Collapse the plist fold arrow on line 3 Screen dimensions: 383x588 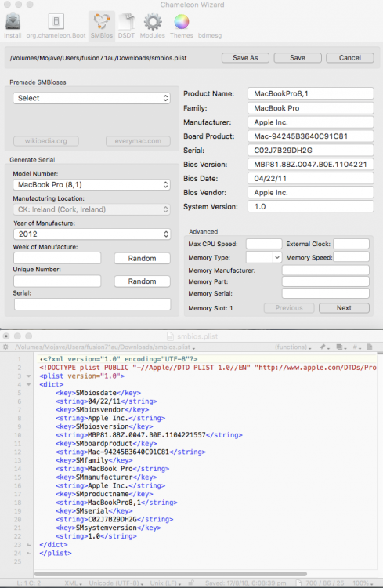[x=29, y=376]
